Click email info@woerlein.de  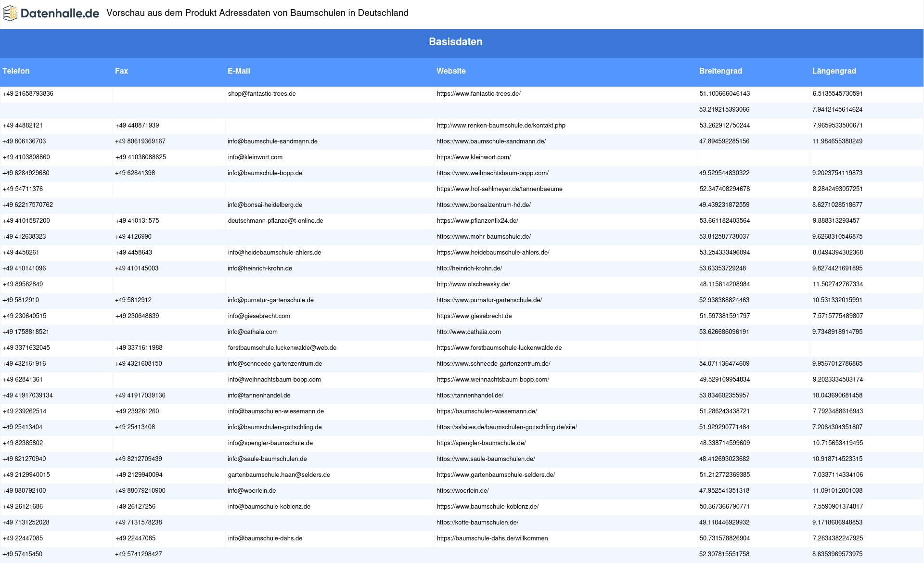(252, 491)
